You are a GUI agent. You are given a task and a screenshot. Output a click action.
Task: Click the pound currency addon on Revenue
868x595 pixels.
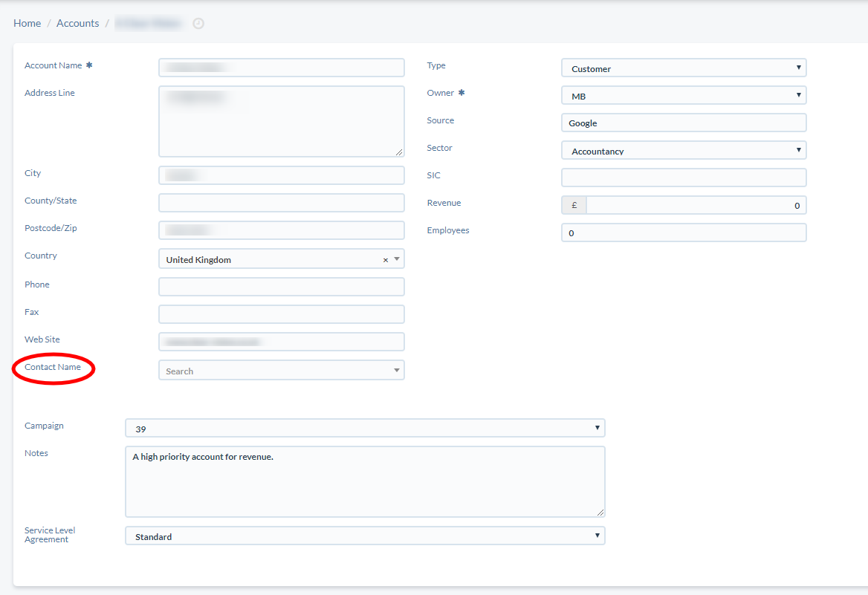[x=574, y=205]
